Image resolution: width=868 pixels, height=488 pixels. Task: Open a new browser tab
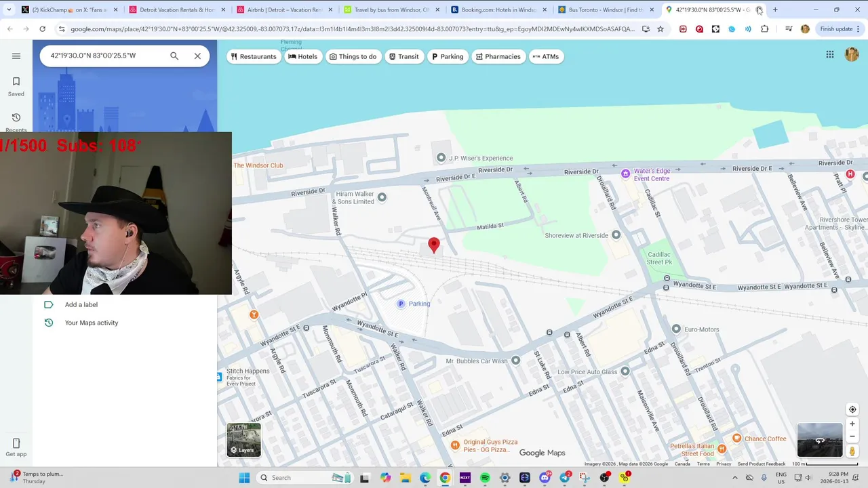[x=775, y=9]
